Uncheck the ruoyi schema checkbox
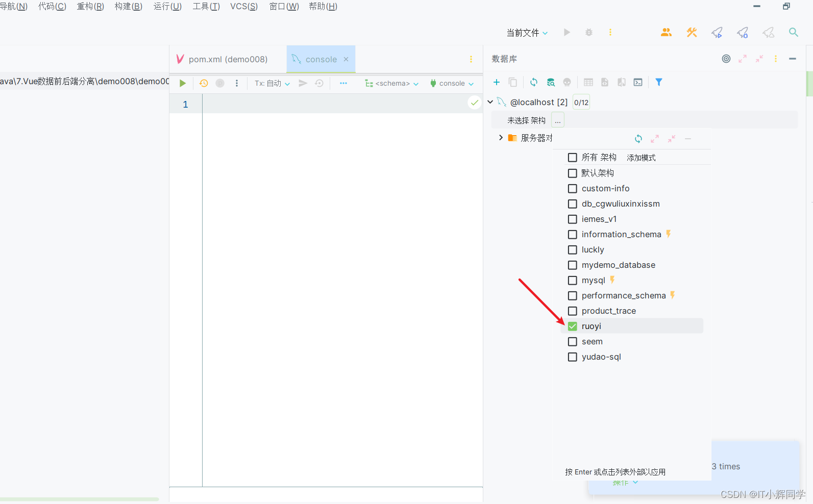The height and width of the screenshot is (504, 813). [573, 326]
